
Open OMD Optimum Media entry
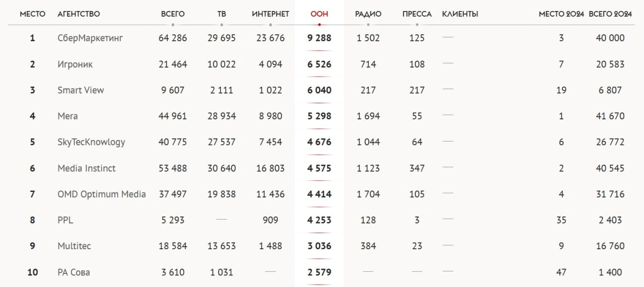coord(102,194)
